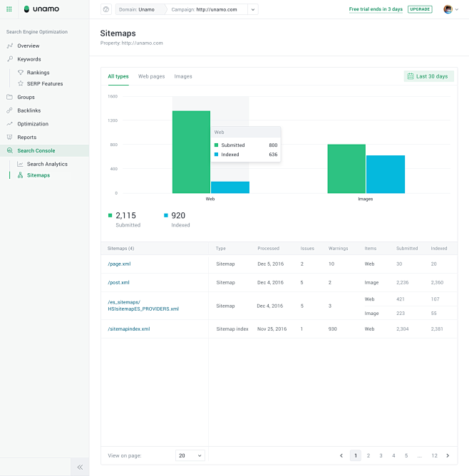Click the 2,115 Submitted total

coord(125,215)
